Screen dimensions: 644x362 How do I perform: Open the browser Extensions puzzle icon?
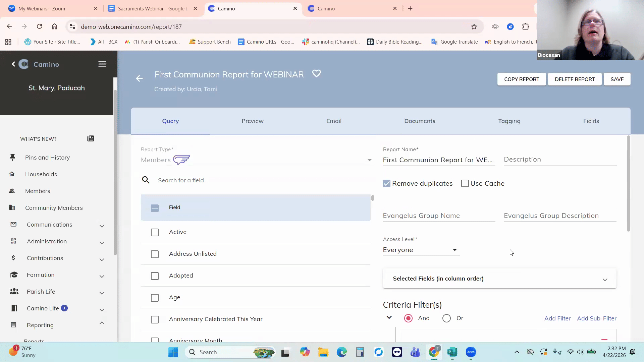(526, 26)
